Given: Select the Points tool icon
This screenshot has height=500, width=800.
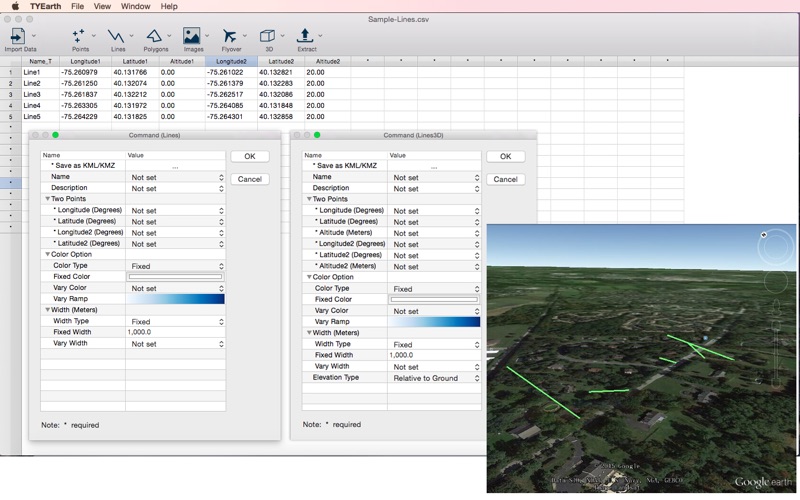Looking at the screenshot, I should [79, 36].
